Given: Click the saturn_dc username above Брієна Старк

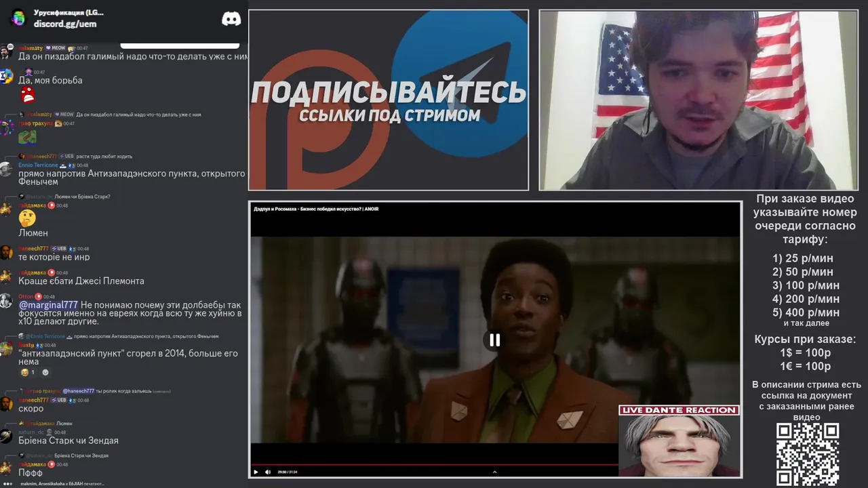Looking at the screenshot, I should pyautogui.click(x=31, y=432).
